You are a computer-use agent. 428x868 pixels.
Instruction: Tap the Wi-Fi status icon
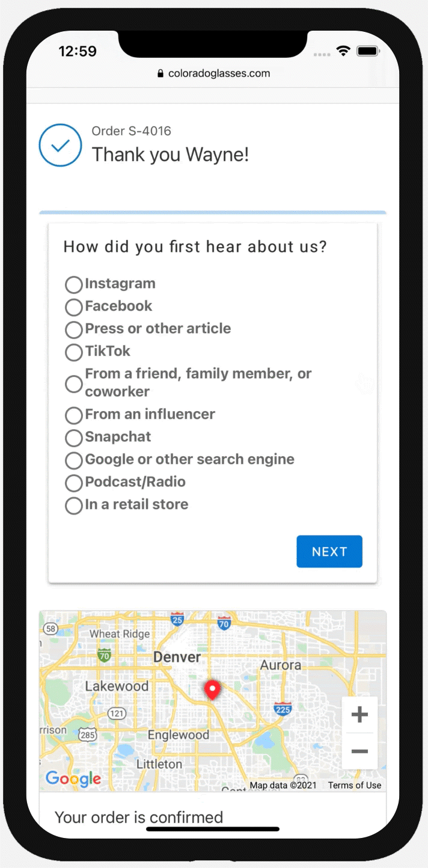(x=343, y=52)
